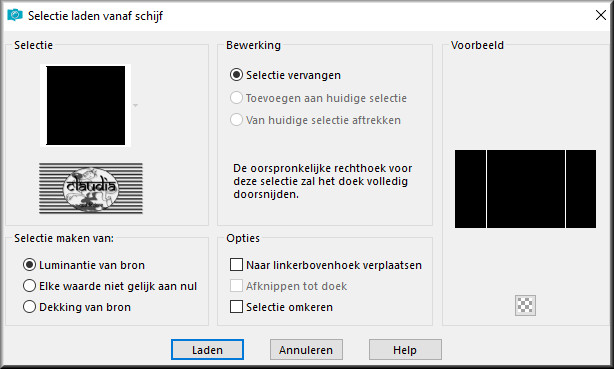The image size is (614, 369).
Task: Click the Voorbeeld preview image
Action: pos(526,189)
